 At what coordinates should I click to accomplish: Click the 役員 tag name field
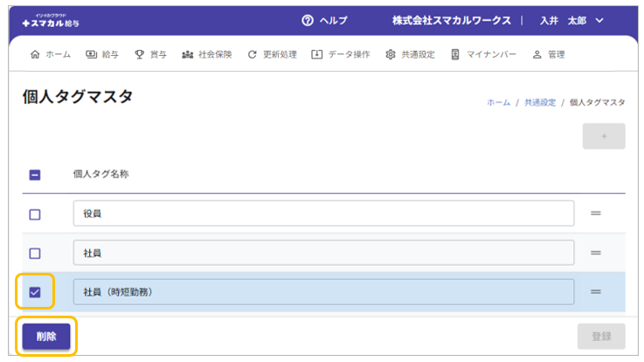322,213
